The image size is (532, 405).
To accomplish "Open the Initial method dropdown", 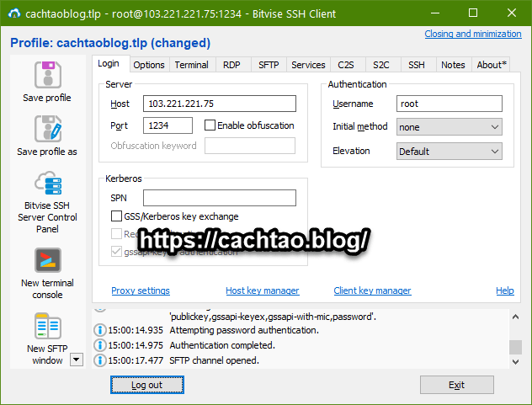I will [x=449, y=127].
